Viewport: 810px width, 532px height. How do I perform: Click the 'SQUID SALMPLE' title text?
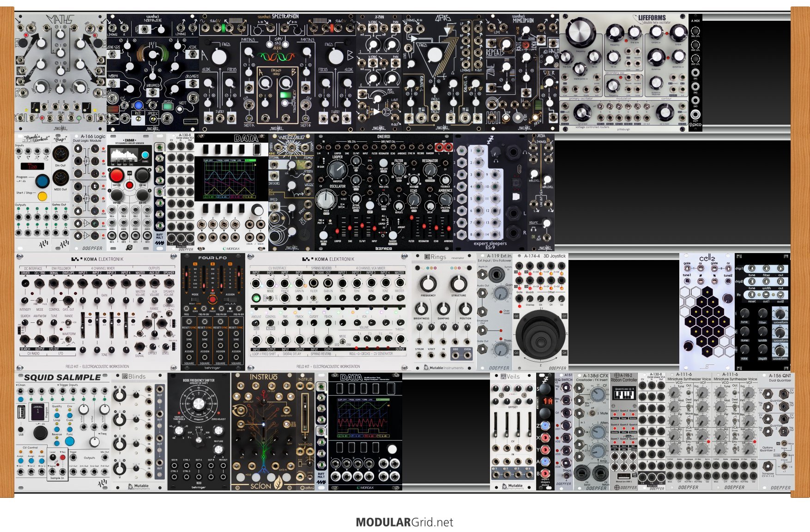tap(62, 378)
